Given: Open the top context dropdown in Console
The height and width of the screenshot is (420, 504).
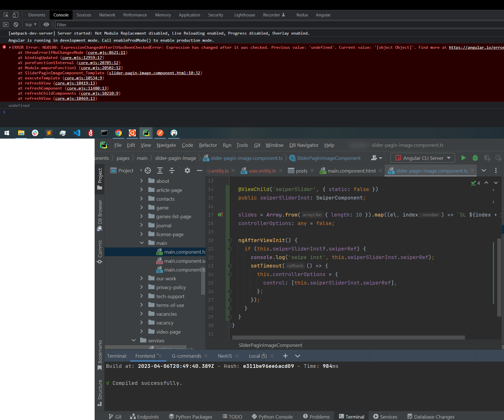Looking at the screenshot, I should coord(31,25).
